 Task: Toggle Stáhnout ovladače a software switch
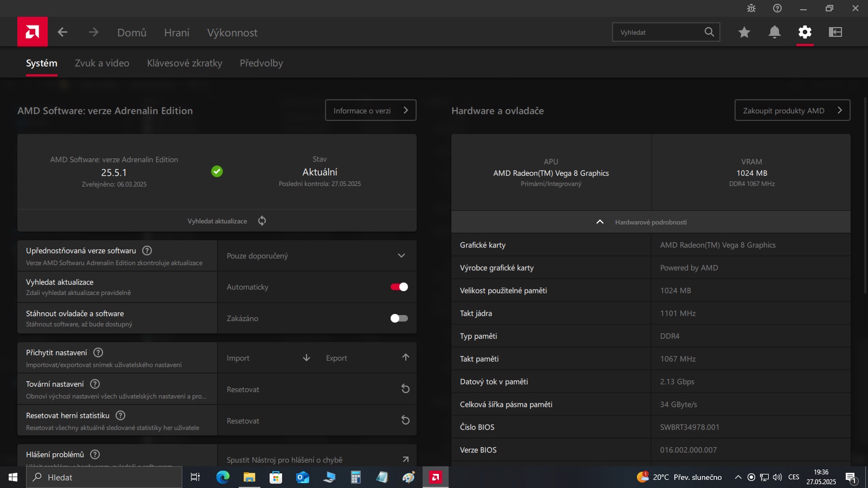coord(399,318)
